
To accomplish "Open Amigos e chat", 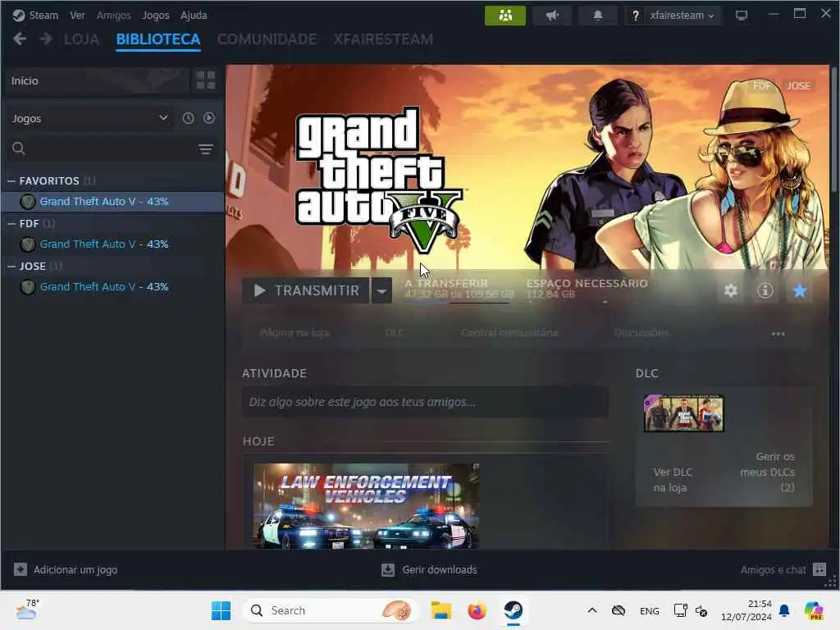I will tap(783, 570).
